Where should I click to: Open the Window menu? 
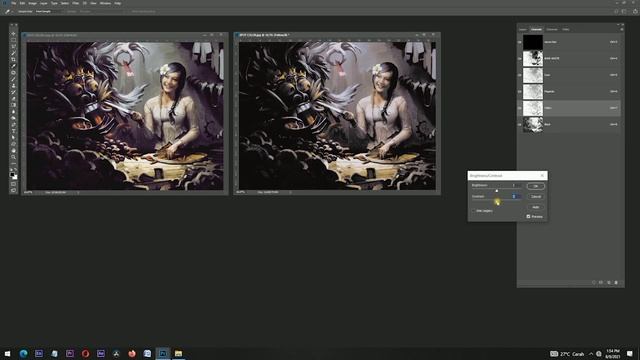tap(105, 3)
